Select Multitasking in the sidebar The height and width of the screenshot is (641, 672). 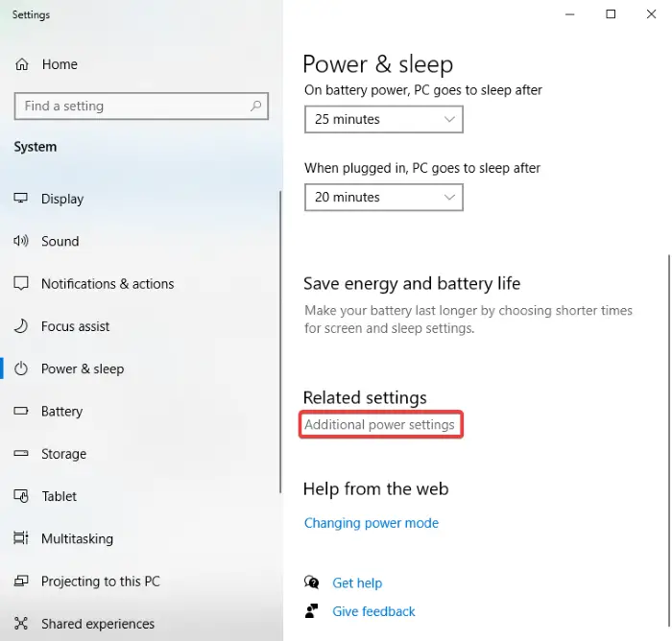77,538
